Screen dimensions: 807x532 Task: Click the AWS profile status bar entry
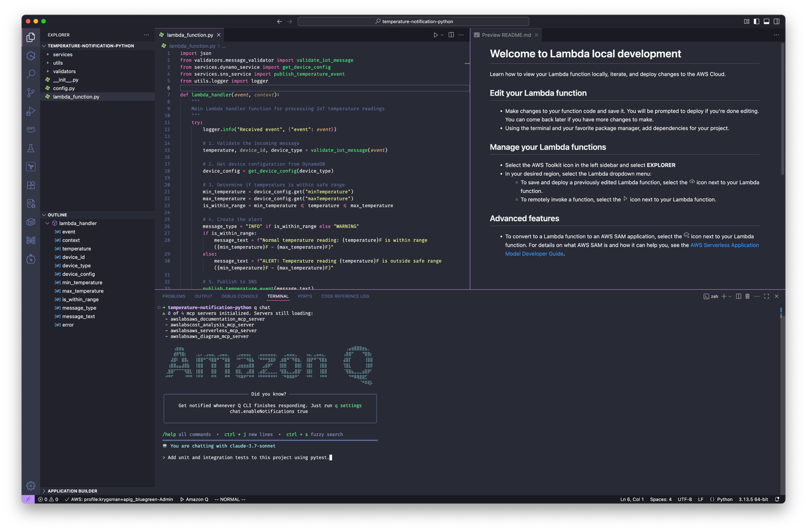click(119, 499)
